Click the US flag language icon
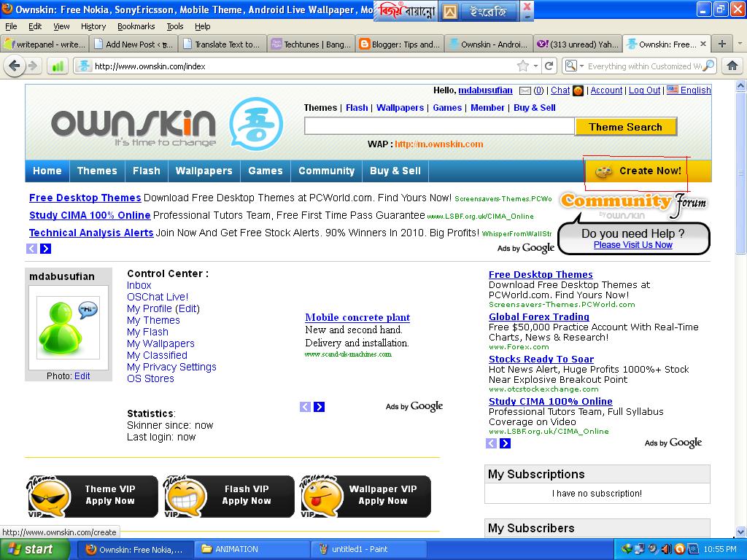The image size is (747, 560). 673,90
